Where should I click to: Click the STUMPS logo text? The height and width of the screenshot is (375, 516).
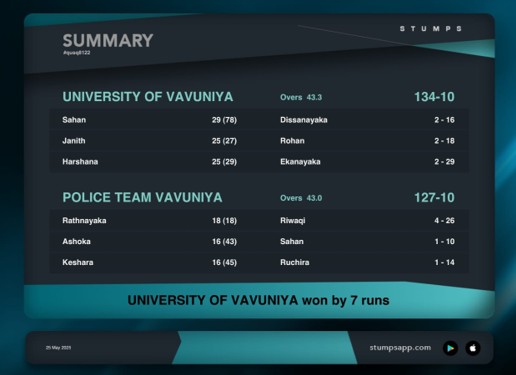click(431, 29)
